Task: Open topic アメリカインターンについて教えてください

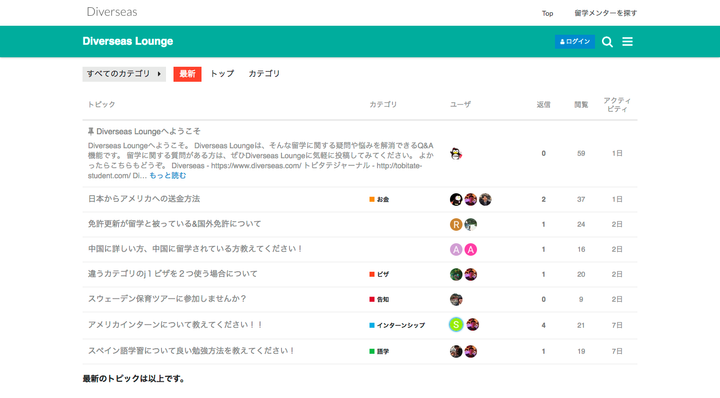Action: pyautogui.click(x=175, y=325)
